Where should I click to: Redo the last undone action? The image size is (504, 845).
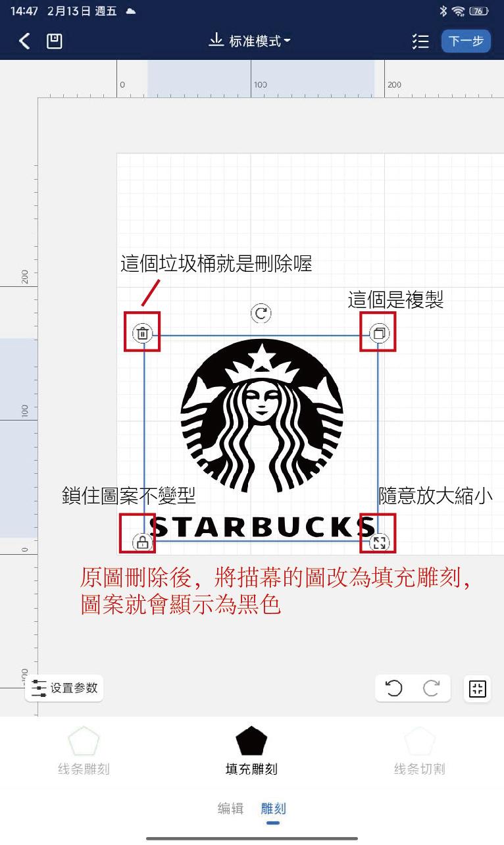(x=432, y=688)
